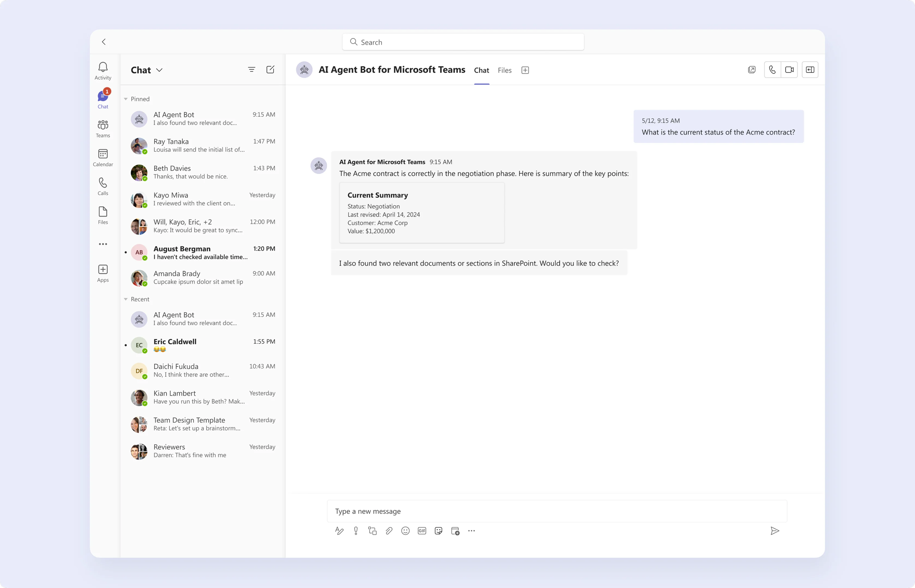The image size is (915, 588).
Task: Start an audio call
Action: pyautogui.click(x=772, y=69)
